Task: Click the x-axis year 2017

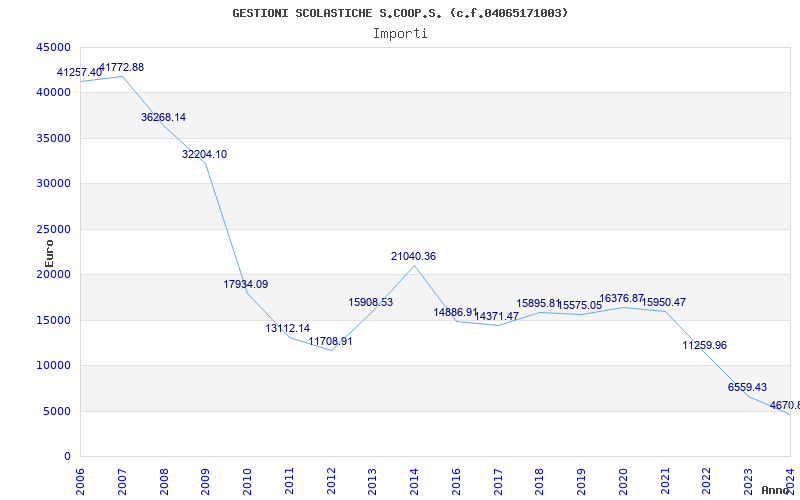Action: (497, 481)
